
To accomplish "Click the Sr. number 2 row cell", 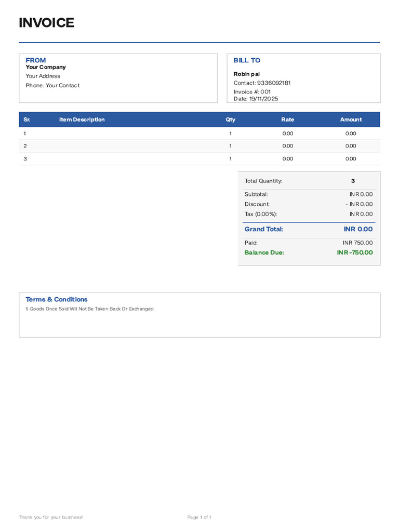I will (25, 146).
